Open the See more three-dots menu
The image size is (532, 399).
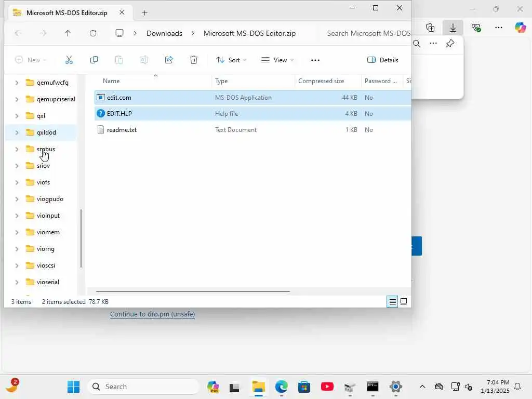315,60
